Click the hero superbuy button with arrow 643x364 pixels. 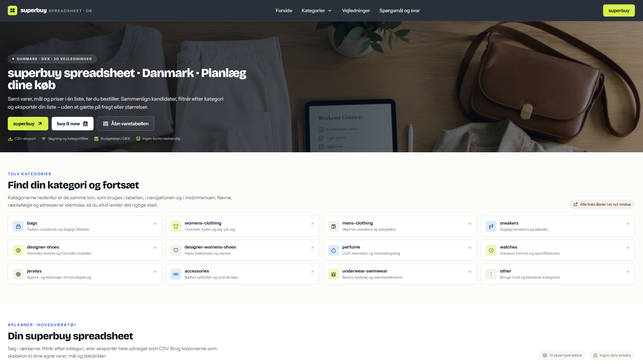tap(28, 124)
